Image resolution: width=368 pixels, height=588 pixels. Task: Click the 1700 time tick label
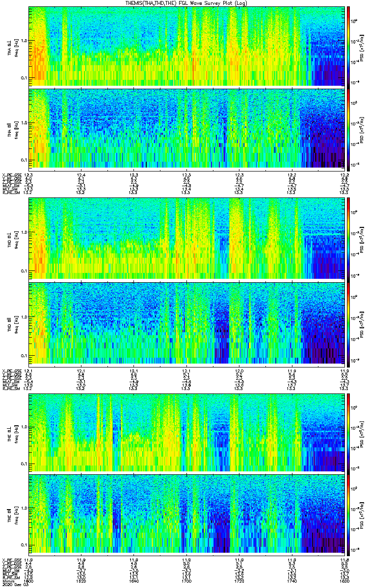(186, 581)
